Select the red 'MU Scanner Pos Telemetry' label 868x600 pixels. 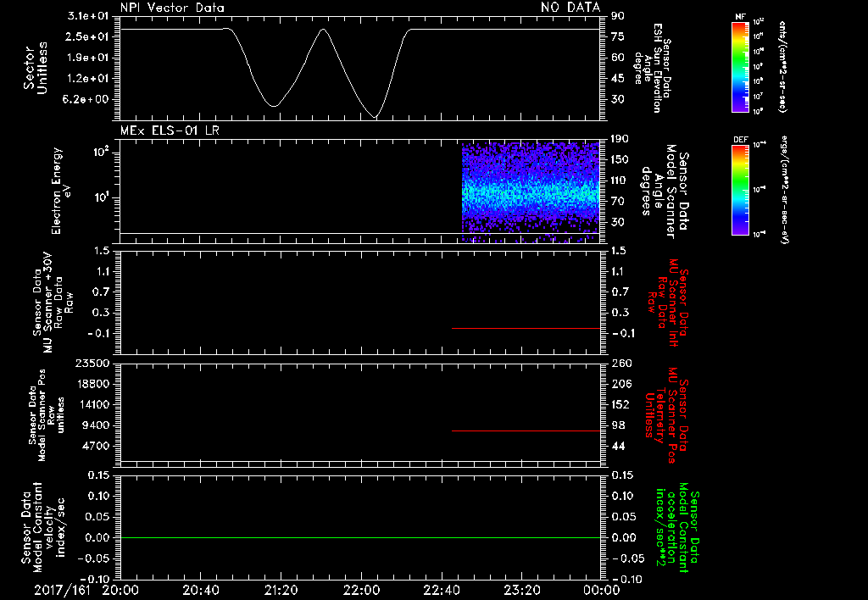tap(666, 416)
